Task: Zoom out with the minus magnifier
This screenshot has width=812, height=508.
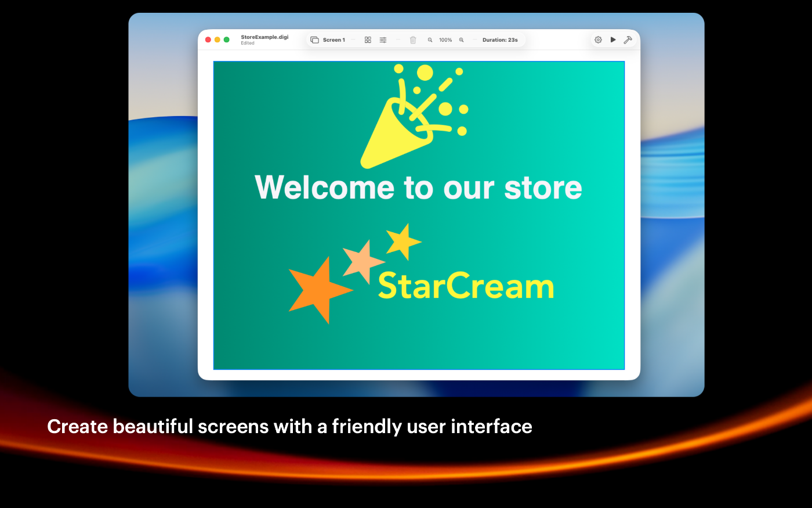Action: (430, 40)
